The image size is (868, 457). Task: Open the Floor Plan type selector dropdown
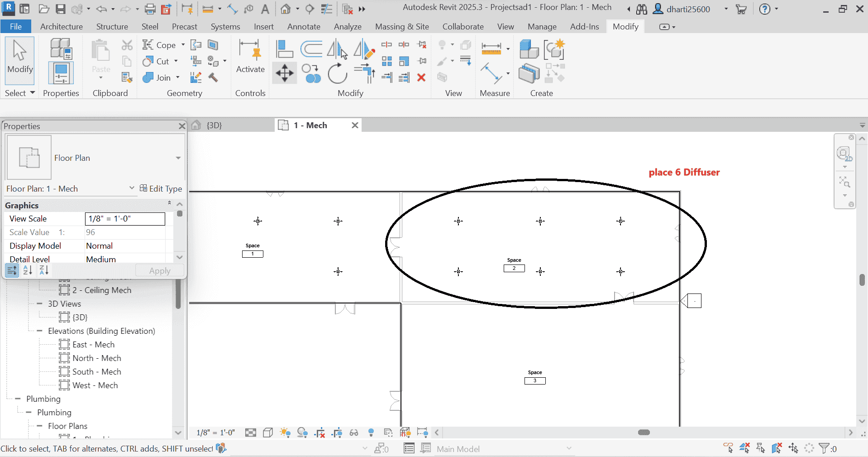tap(177, 158)
